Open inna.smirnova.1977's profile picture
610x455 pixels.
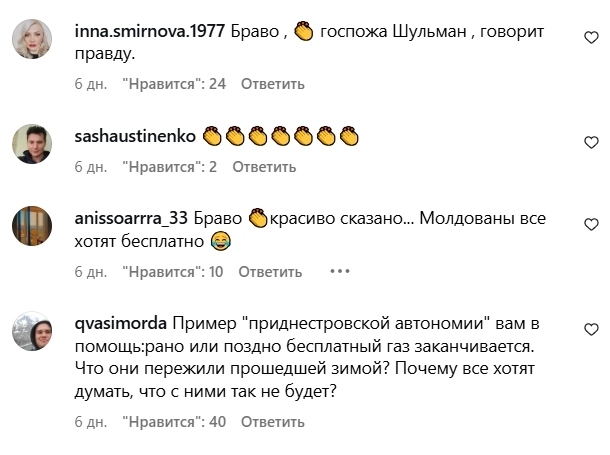[x=32, y=41]
